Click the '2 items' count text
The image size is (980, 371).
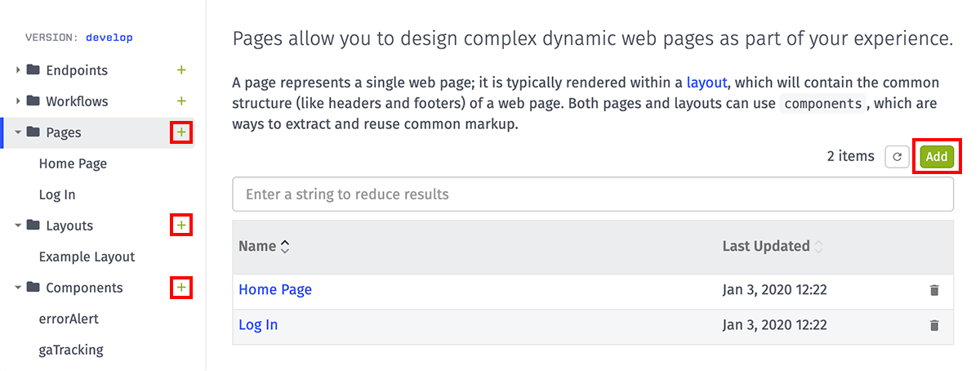coord(850,156)
